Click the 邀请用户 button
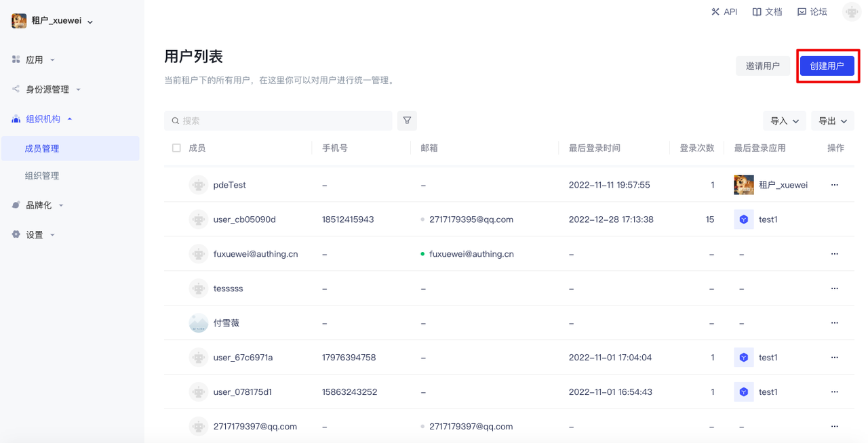 [763, 66]
